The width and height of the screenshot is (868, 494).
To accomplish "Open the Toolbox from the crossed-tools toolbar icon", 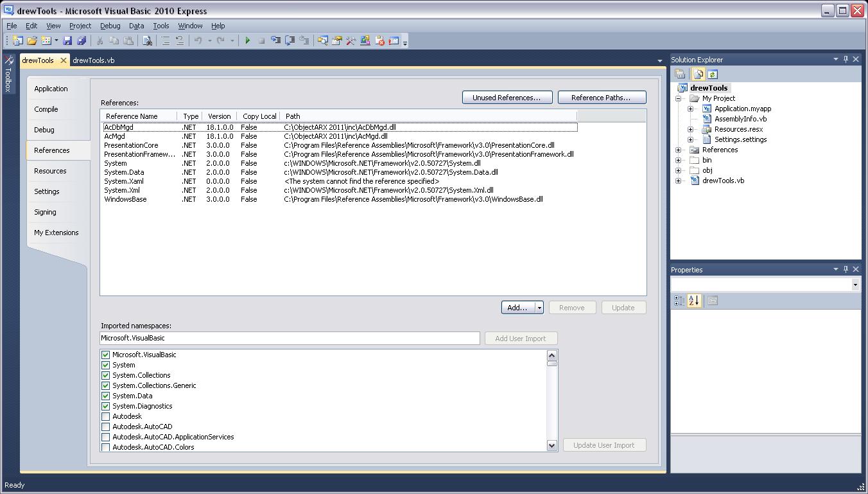I will [351, 40].
